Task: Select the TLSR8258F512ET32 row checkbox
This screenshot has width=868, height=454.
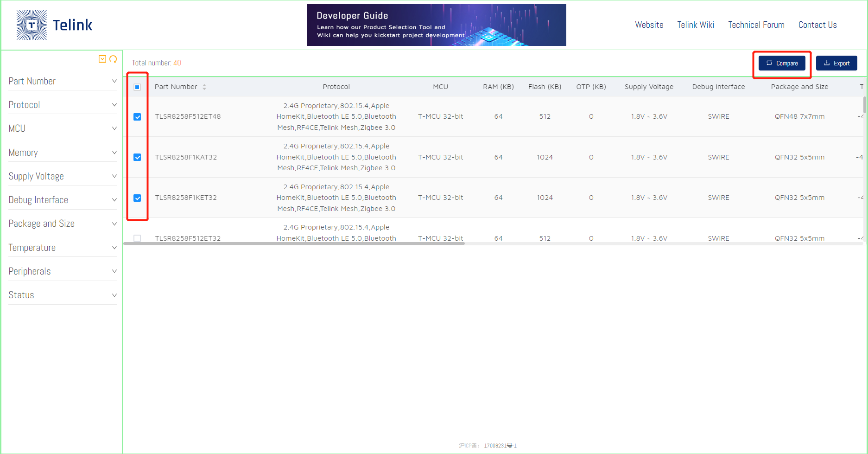Action: [137, 238]
